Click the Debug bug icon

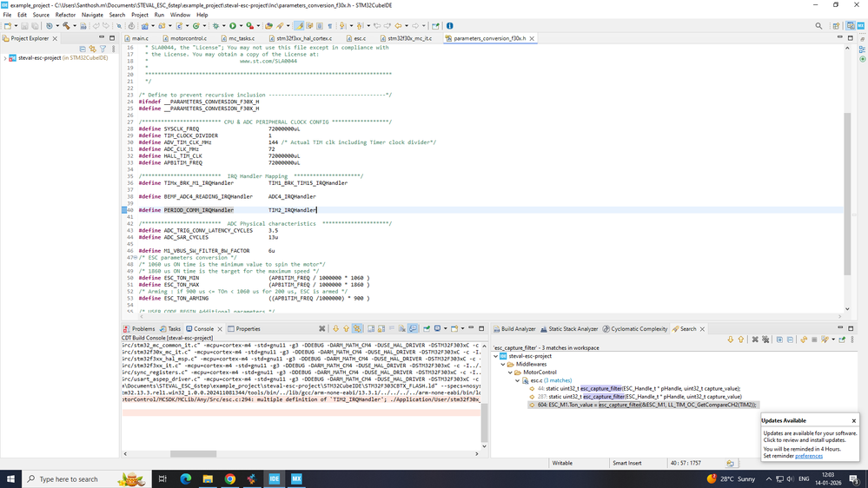click(x=215, y=26)
